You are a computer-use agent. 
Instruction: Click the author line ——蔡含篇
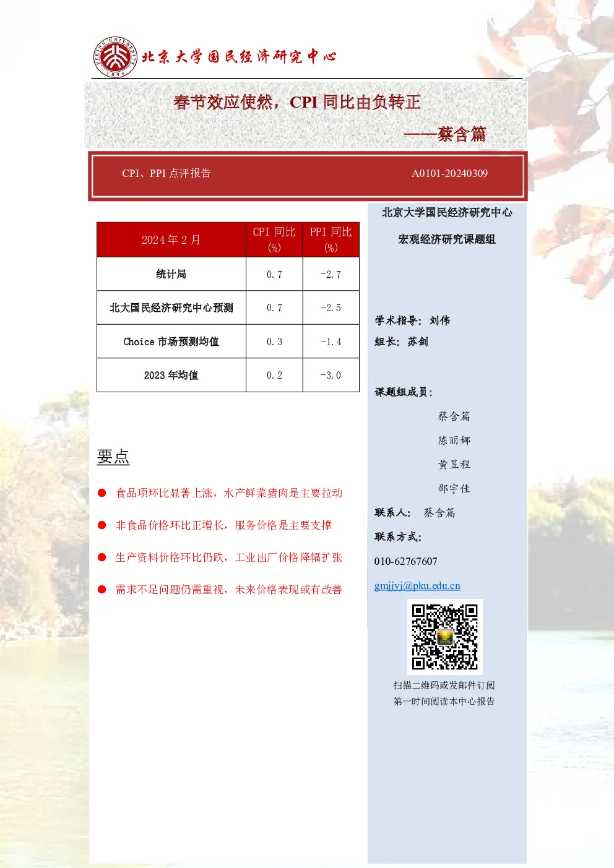(x=445, y=134)
